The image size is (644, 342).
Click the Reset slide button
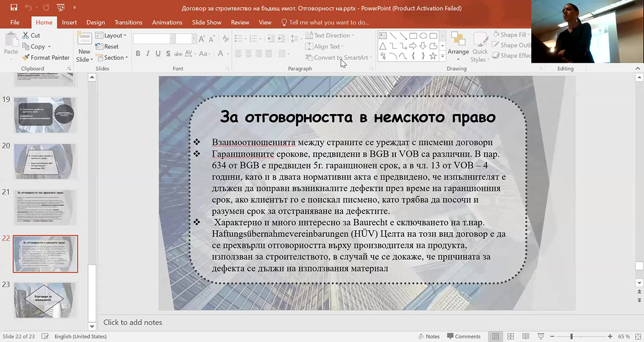tap(107, 47)
